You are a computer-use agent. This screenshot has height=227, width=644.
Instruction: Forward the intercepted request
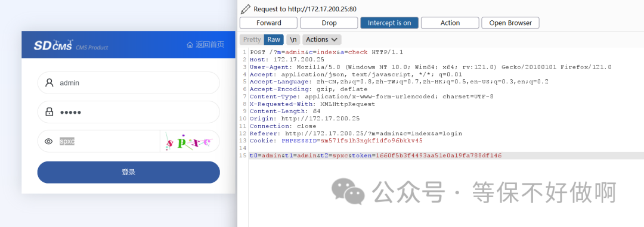(268, 23)
